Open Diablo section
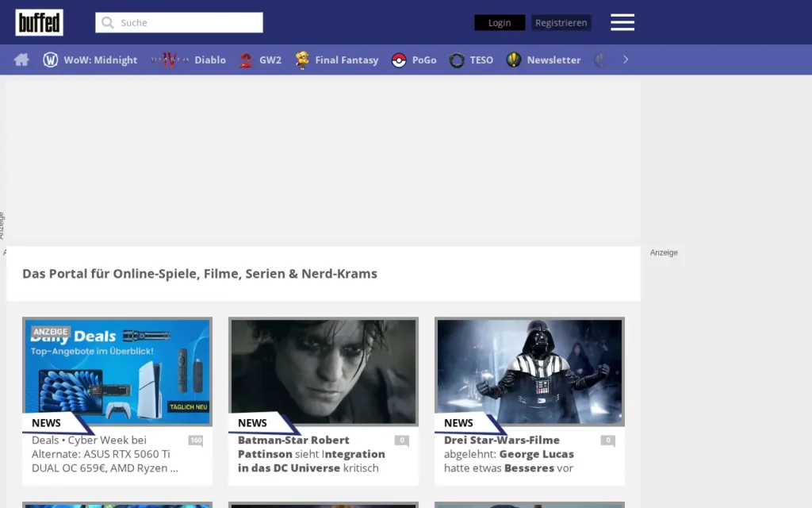This screenshot has height=508, width=812. (x=210, y=60)
